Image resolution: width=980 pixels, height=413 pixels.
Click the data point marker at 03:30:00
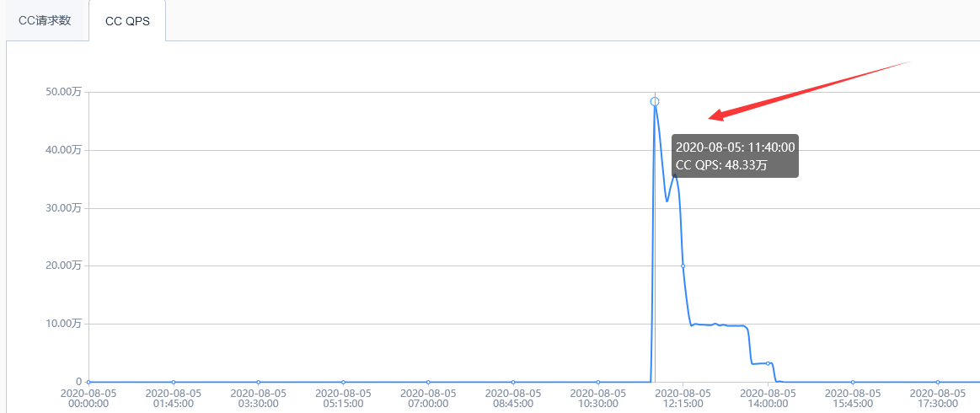pos(258,382)
